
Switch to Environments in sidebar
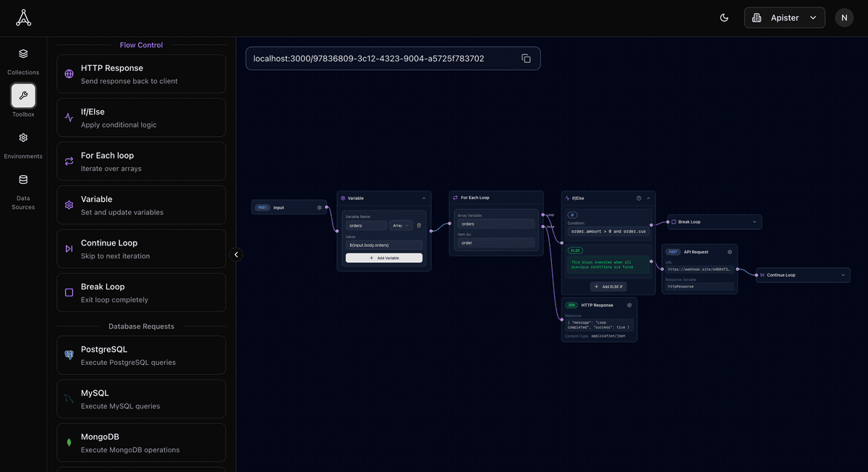pos(23,145)
